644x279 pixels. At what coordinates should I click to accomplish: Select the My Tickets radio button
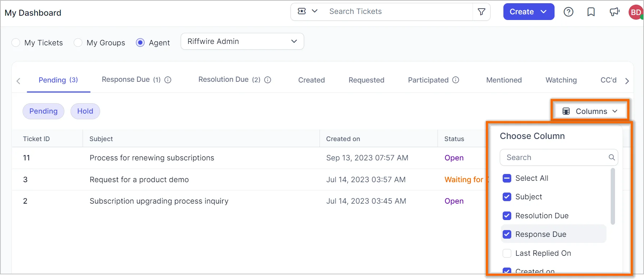point(16,43)
